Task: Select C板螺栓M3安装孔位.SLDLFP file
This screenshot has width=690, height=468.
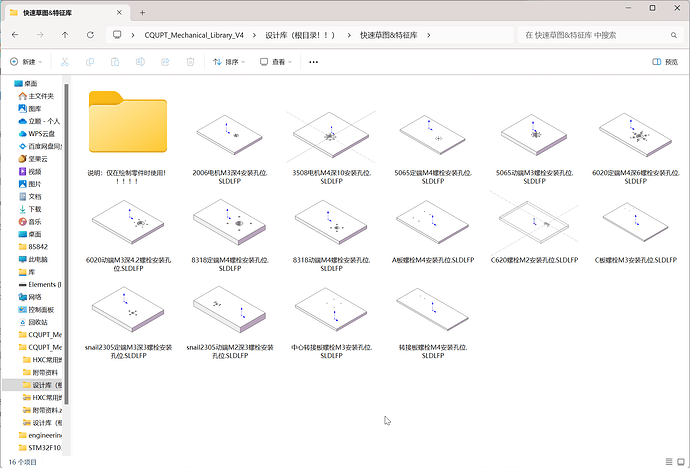Action: 636,231
